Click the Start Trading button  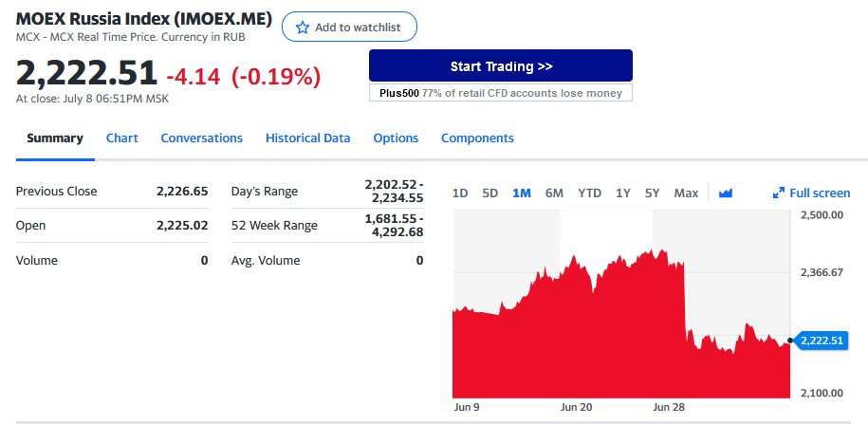501,65
